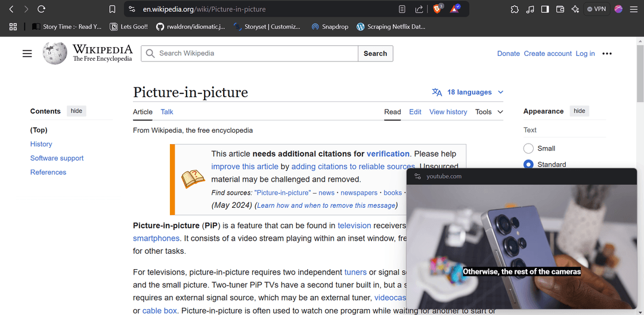The width and height of the screenshot is (644, 315).
Task: Open the View history tab
Action: click(448, 112)
